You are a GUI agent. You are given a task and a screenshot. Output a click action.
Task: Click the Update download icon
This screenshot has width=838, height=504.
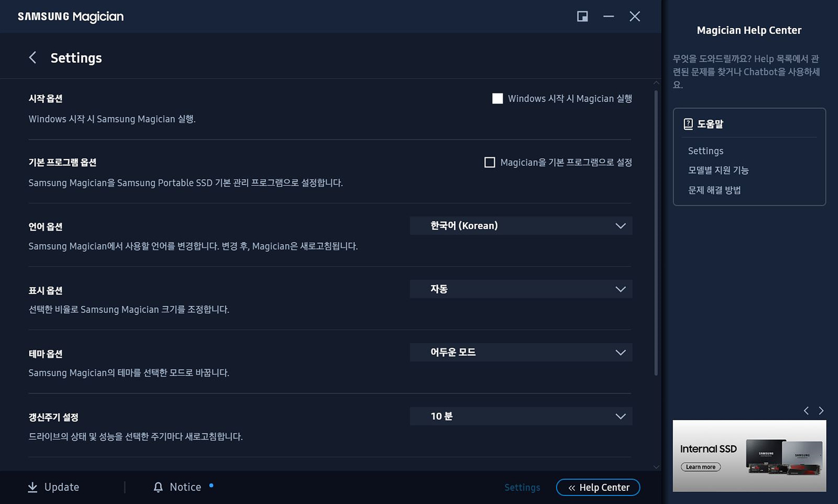[32, 487]
